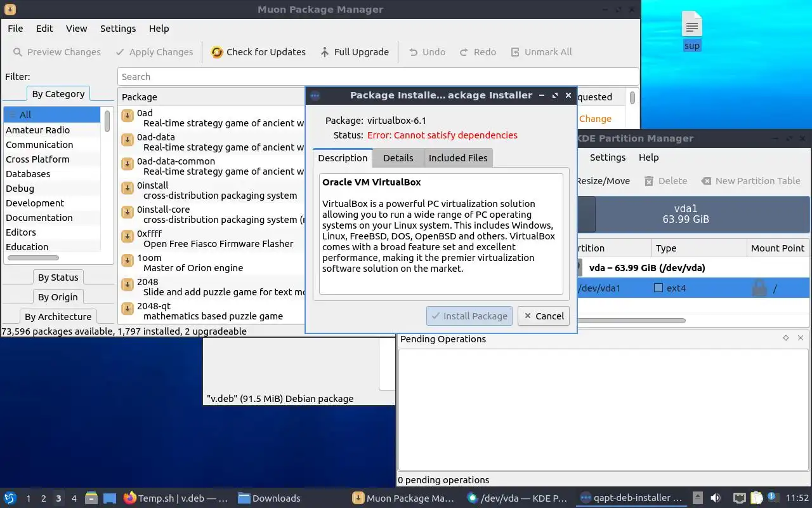
Task: Select the Description tab in Package Installer
Action: [x=343, y=158]
